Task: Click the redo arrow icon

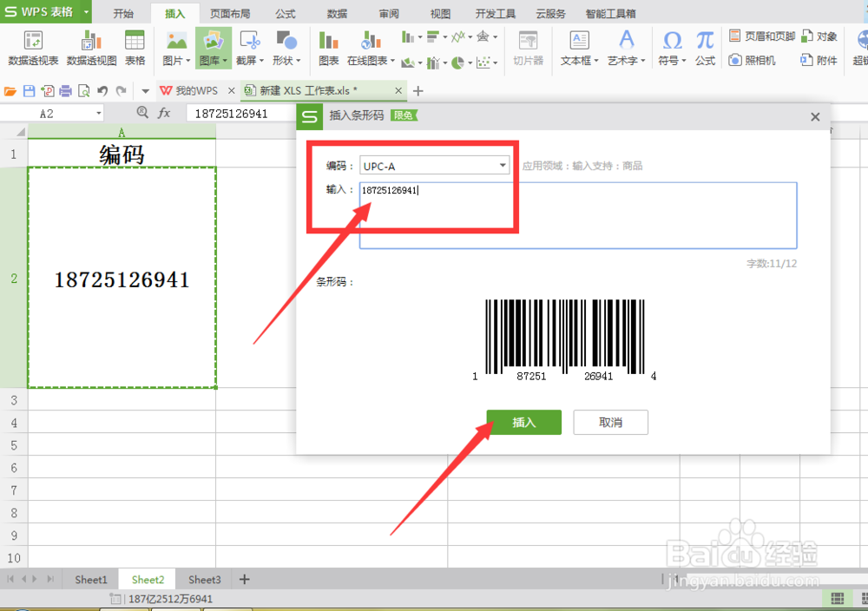Action: (x=122, y=91)
